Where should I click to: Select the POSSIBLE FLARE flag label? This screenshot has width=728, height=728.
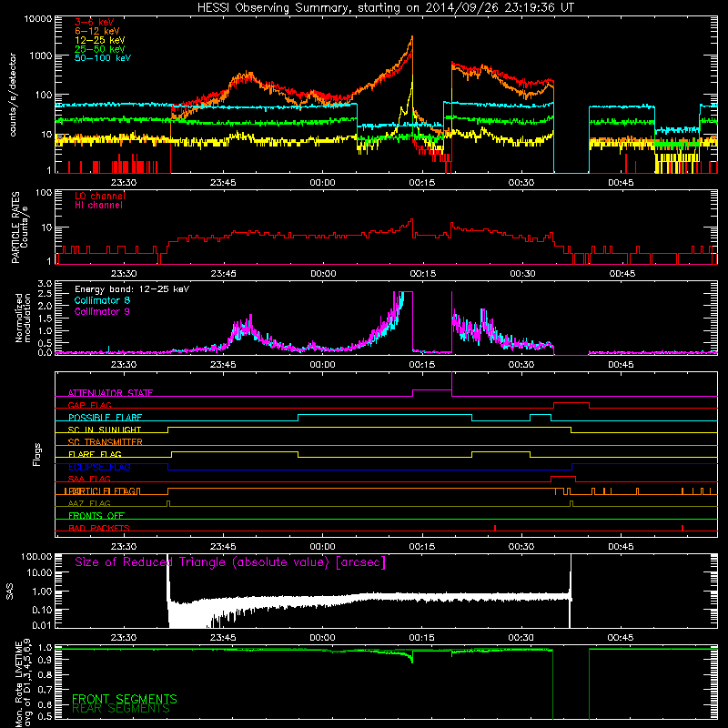click(x=105, y=418)
